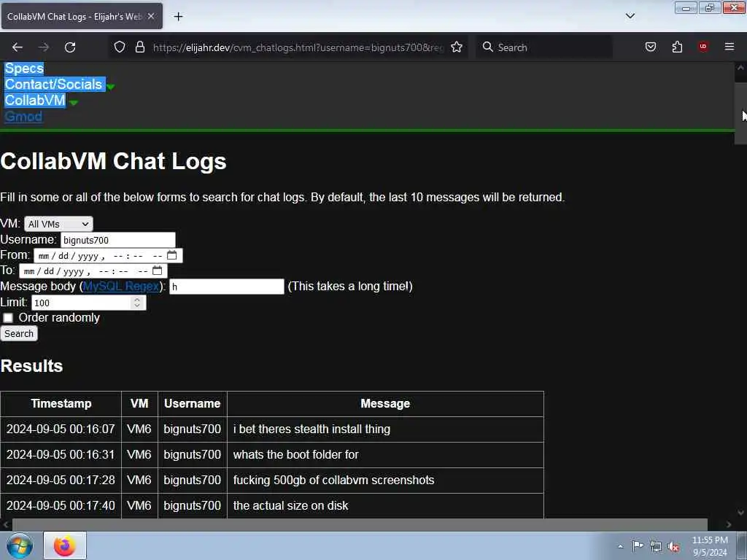The height and width of the screenshot is (560, 747).
Task: Click the Contact/Socials navigation link
Action: (x=53, y=85)
